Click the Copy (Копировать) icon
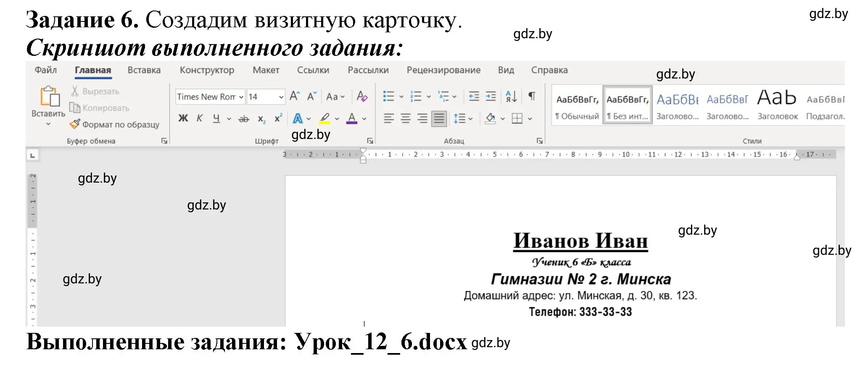 point(75,108)
